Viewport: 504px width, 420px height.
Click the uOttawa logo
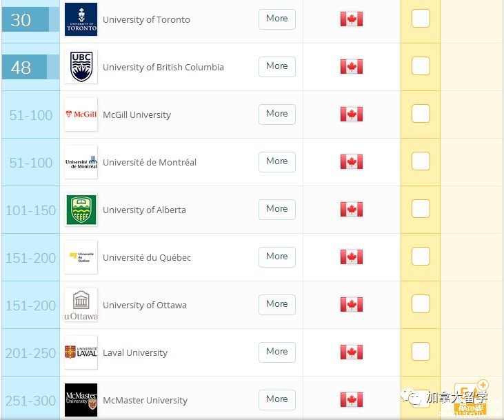[x=81, y=305]
